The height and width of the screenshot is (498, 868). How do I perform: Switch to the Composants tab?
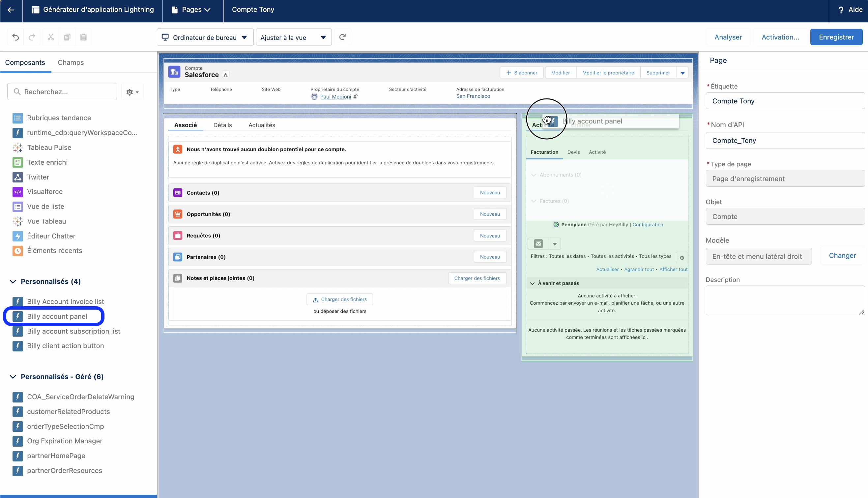tap(25, 63)
